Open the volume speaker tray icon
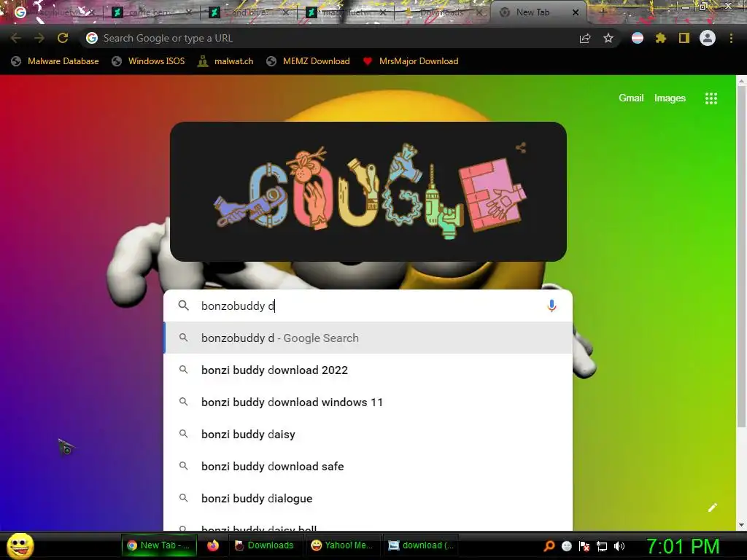The image size is (747, 560). click(619, 545)
